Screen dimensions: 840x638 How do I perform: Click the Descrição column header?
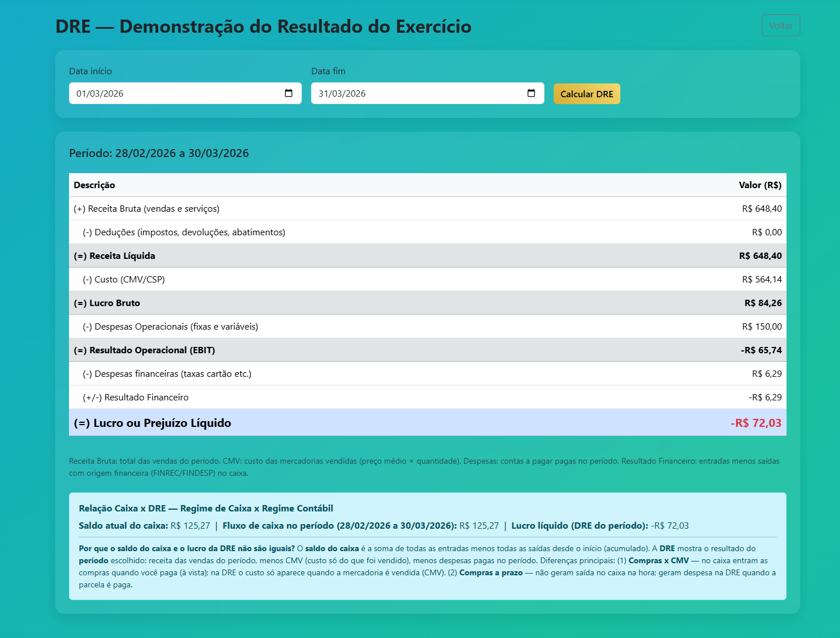coord(94,185)
